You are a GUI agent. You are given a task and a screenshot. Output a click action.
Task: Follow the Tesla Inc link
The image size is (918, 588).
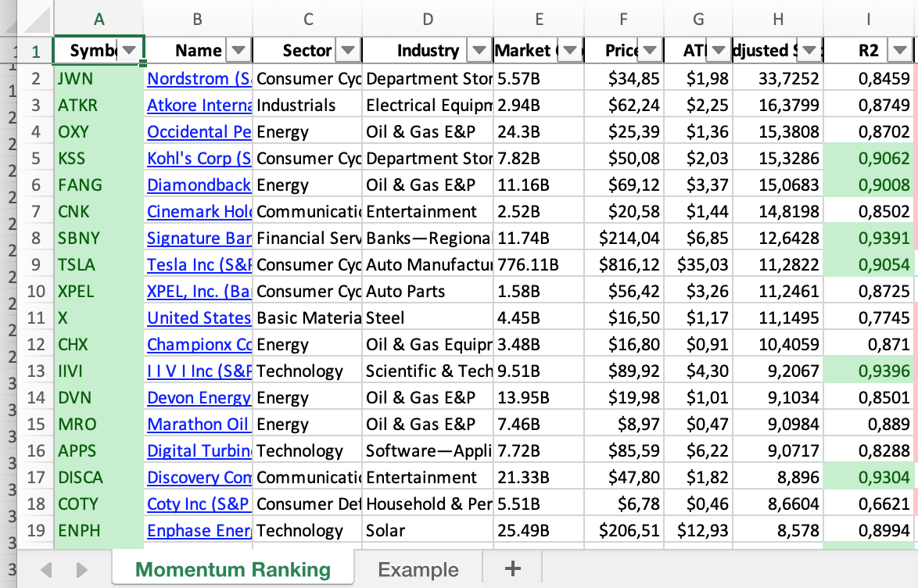(x=199, y=264)
